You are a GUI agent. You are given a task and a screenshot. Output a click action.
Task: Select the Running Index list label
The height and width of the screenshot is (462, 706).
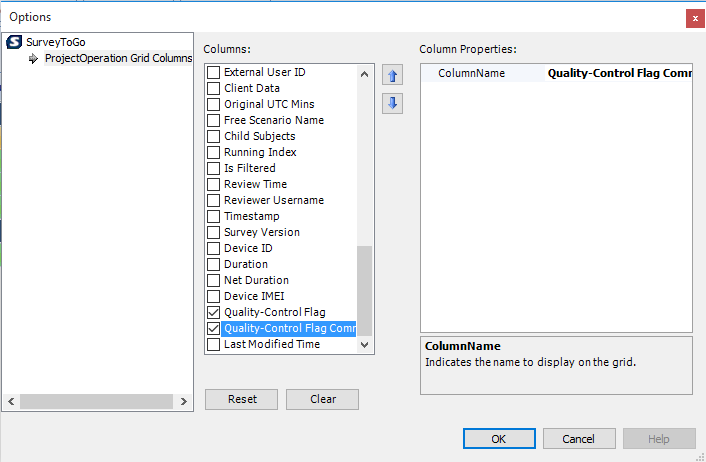pyautogui.click(x=260, y=152)
